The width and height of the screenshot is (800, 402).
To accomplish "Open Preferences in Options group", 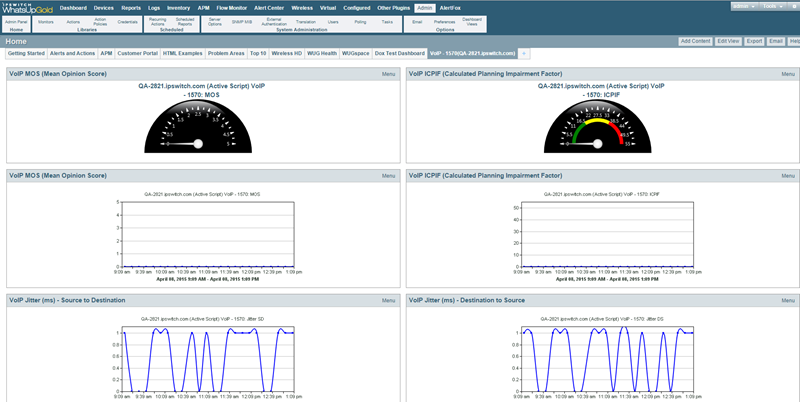I will coord(444,22).
